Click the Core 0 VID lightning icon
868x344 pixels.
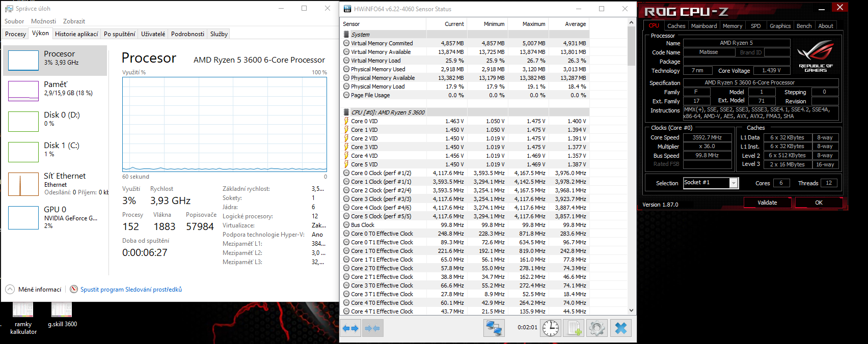pyautogui.click(x=346, y=121)
